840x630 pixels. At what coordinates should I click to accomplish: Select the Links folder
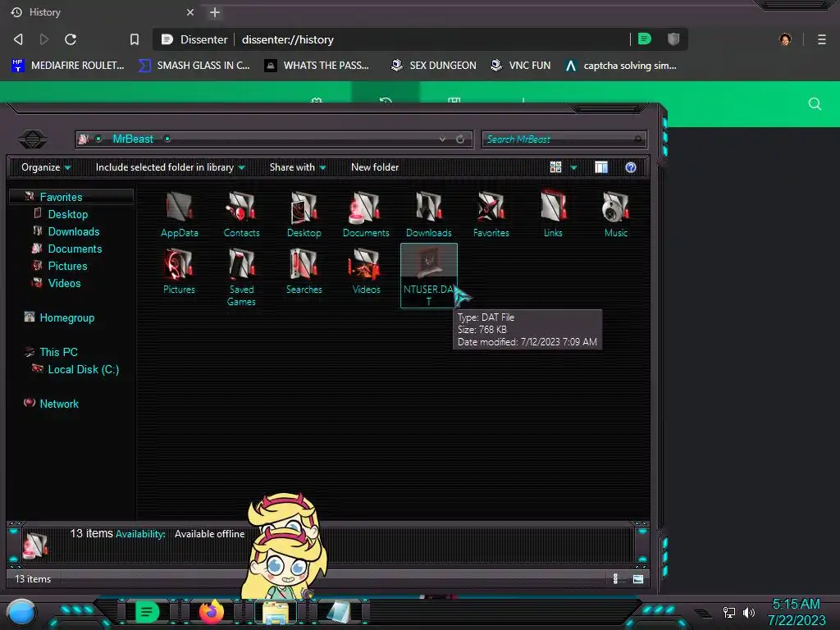coord(554,214)
